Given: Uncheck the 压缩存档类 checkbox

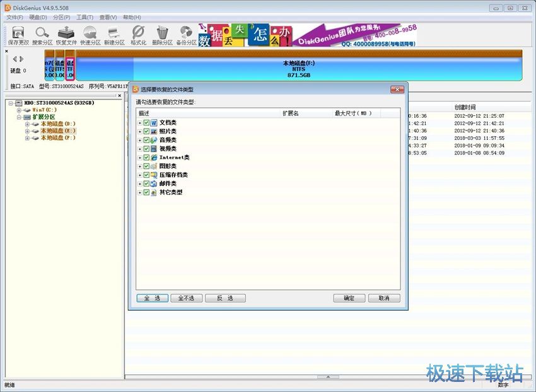Looking at the screenshot, I should pyautogui.click(x=146, y=175).
